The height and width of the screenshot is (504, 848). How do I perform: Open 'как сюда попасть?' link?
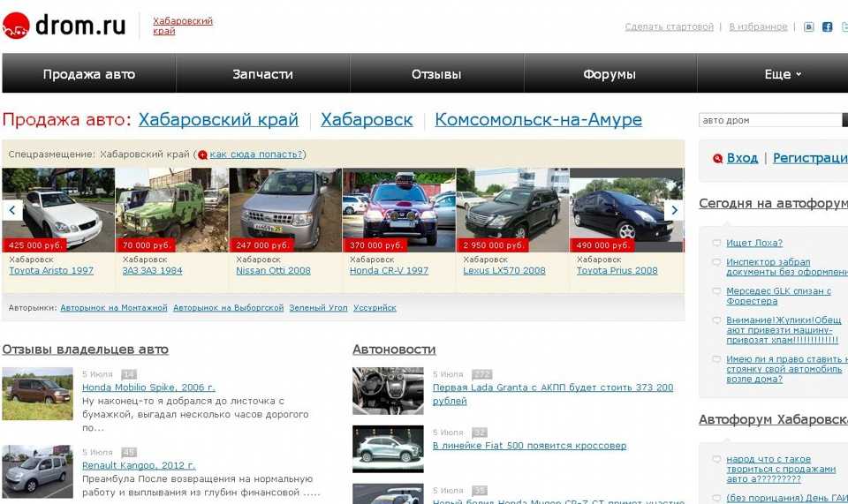(x=256, y=154)
